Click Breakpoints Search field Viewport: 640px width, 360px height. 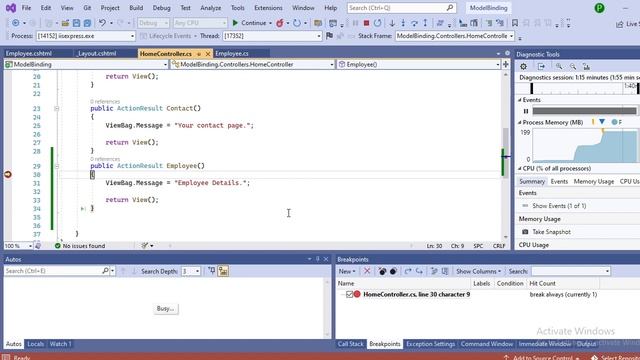click(x=571, y=271)
